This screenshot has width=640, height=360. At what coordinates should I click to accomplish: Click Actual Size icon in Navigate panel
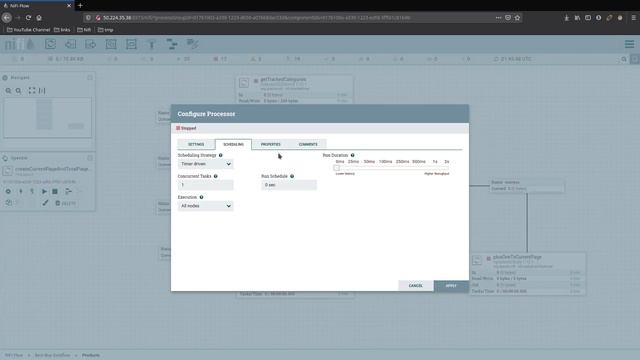coord(42,91)
